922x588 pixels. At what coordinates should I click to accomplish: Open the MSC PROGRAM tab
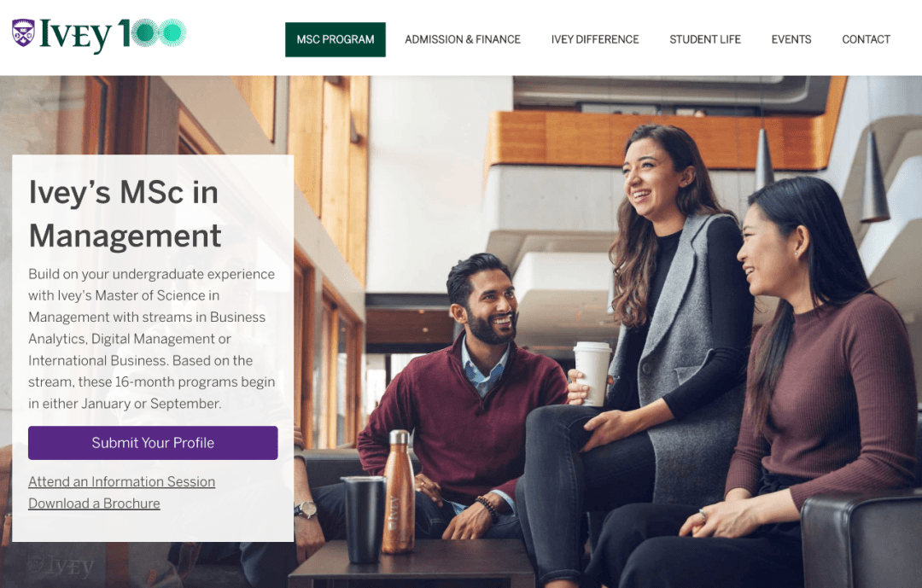click(x=336, y=39)
